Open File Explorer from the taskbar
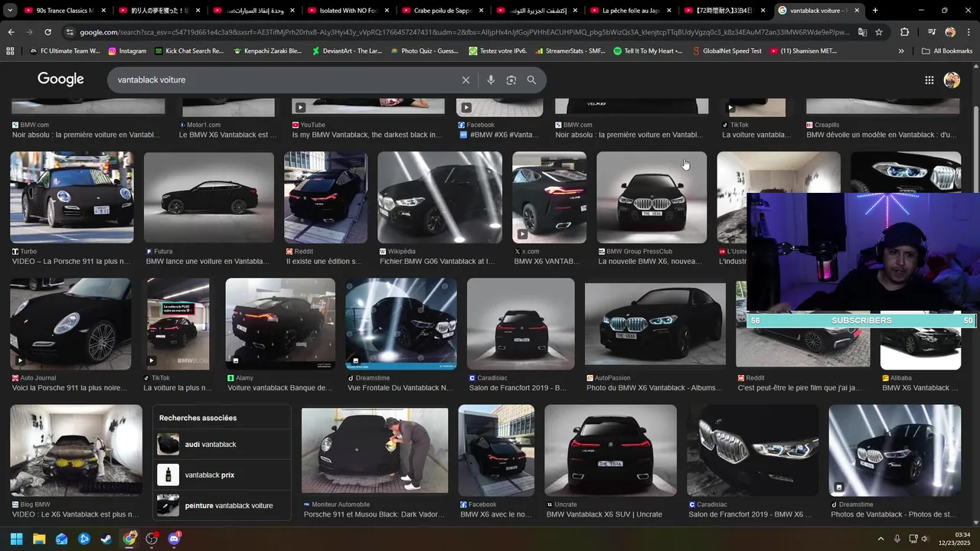Screen dimensions: 980x551 click(38, 539)
